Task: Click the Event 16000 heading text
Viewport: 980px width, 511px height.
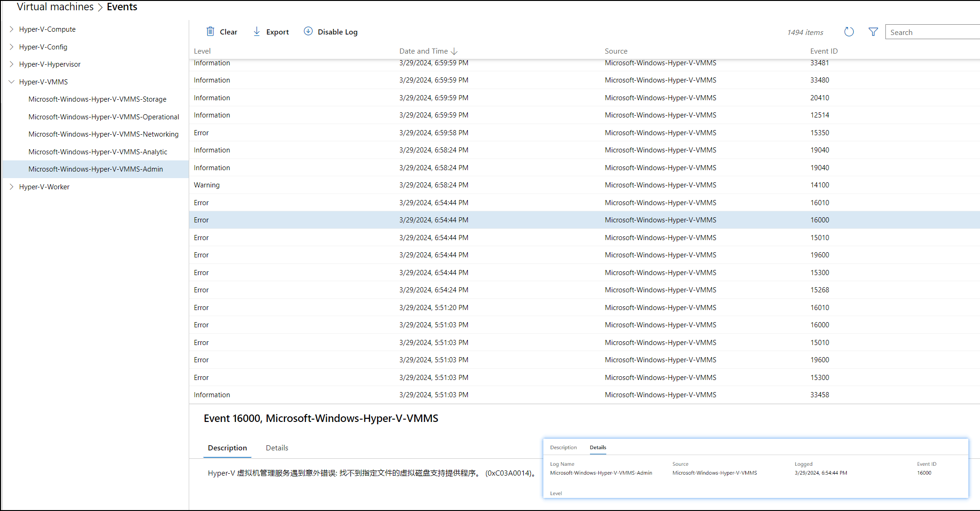Action: (321, 418)
